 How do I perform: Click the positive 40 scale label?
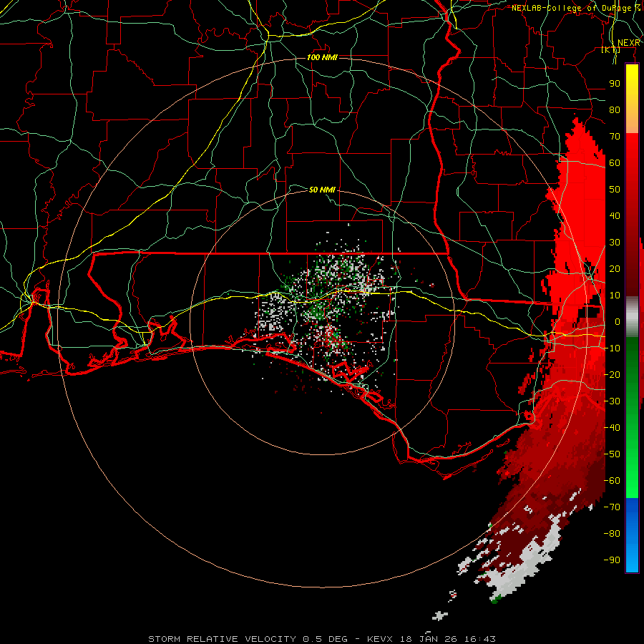[615, 215]
